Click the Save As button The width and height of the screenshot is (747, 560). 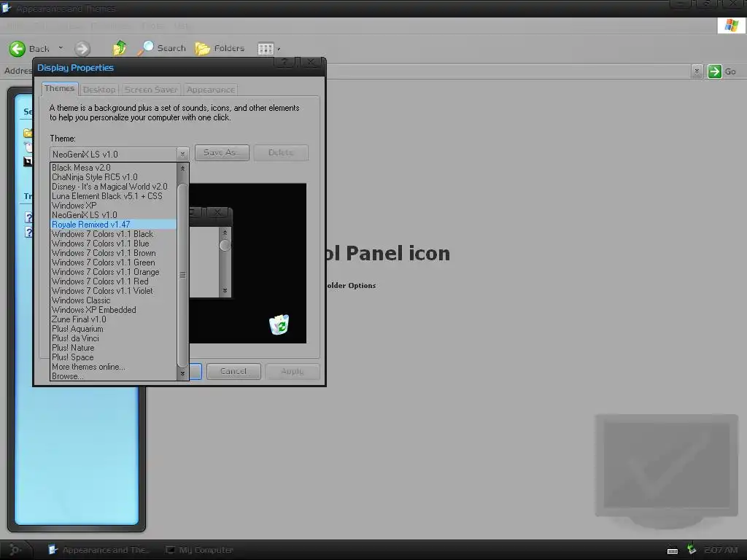(x=222, y=152)
